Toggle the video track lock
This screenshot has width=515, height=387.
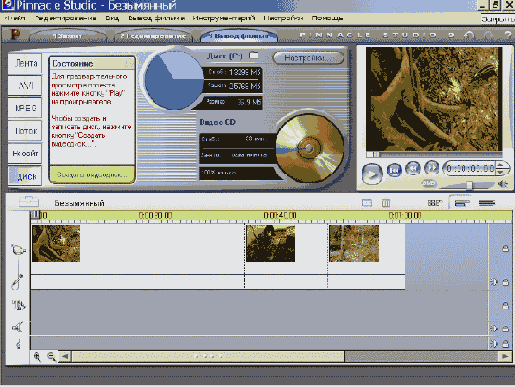[506, 248]
